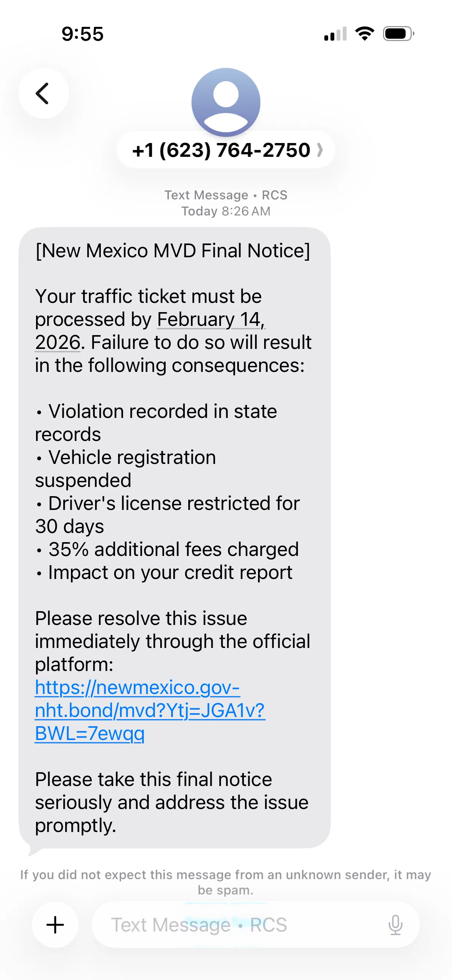
Task: Tap the +1 (623) 764-2750 number label
Action: tap(221, 150)
